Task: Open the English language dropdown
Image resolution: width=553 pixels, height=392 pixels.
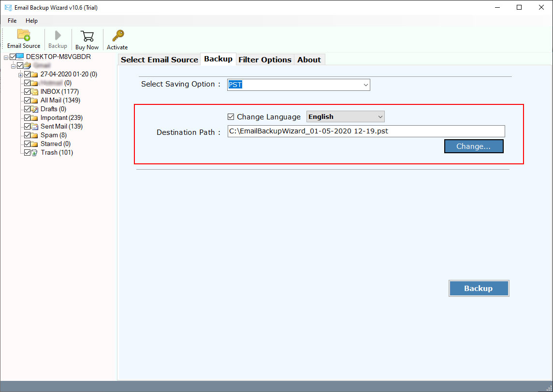Action: pyautogui.click(x=345, y=116)
